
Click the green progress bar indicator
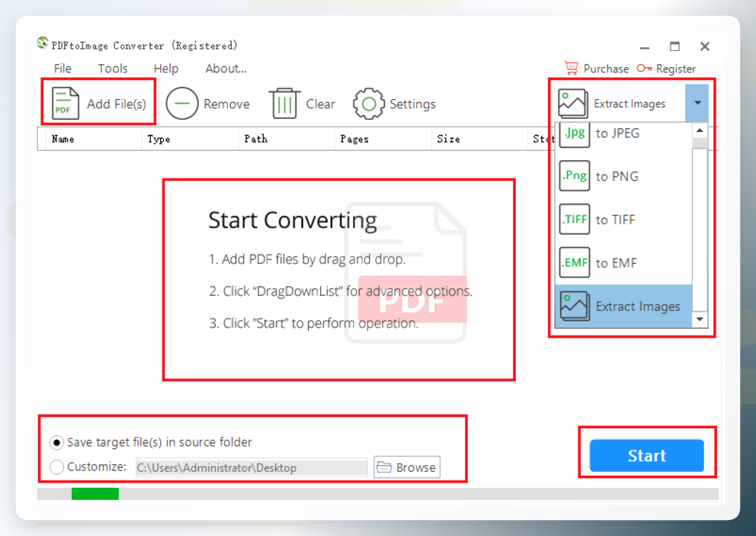click(x=95, y=493)
